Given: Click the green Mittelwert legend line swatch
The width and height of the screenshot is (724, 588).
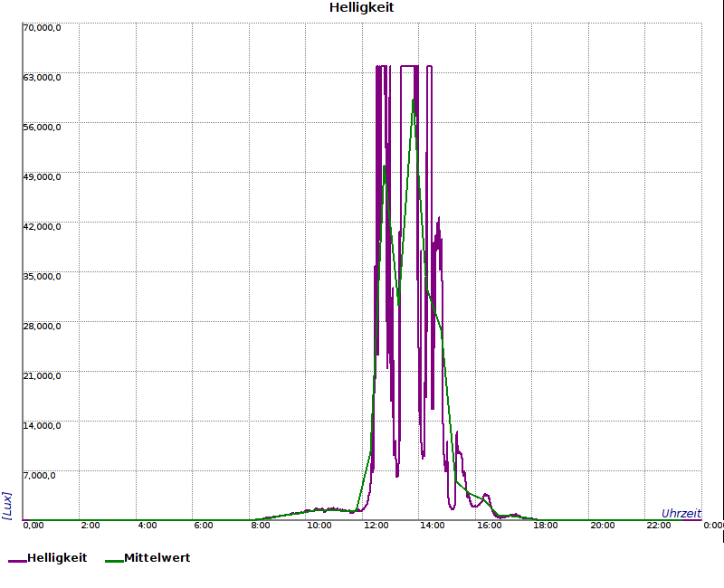Looking at the screenshot, I should (114, 561).
